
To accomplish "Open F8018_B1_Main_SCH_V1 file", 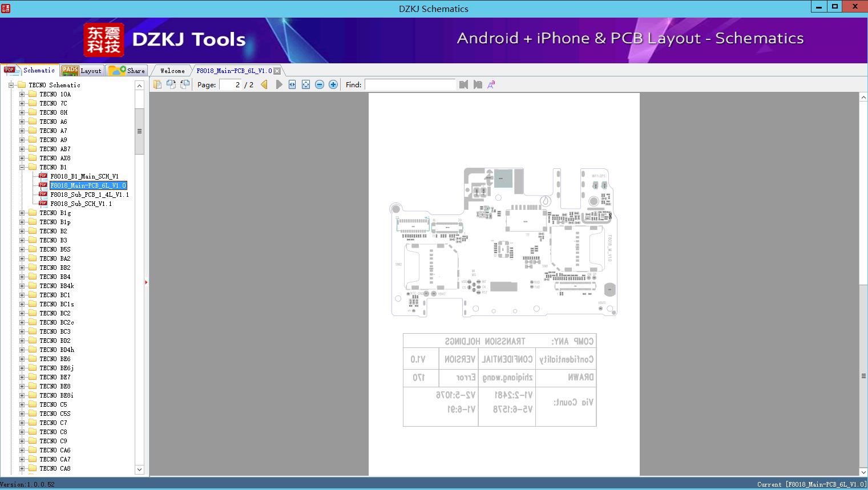I will [x=84, y=176].
